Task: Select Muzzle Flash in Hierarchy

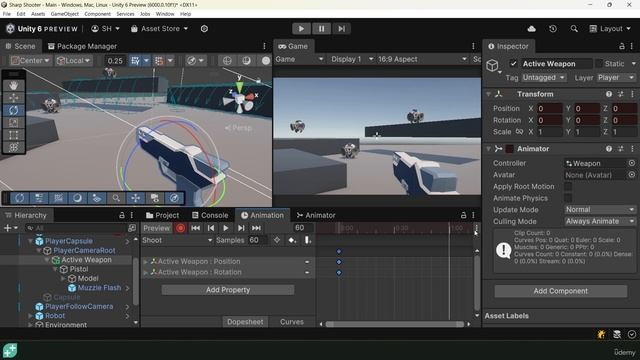Action: click(x=99, y=288)
